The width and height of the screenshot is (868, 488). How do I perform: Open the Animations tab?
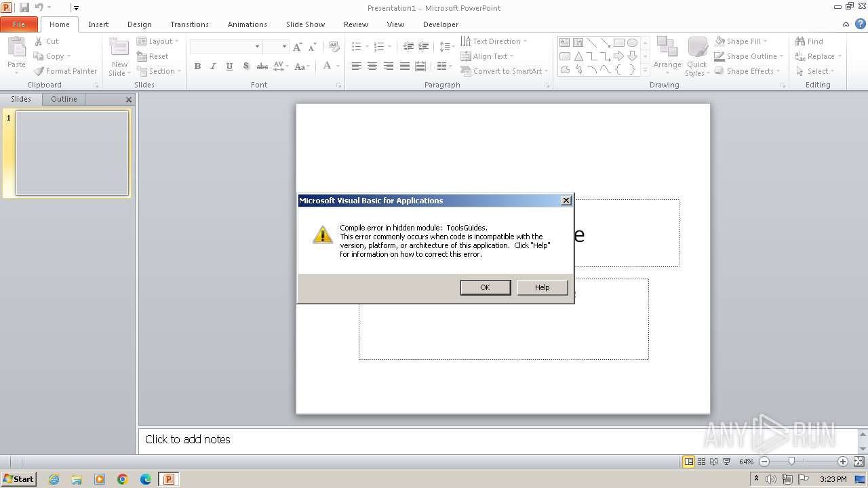247,24
